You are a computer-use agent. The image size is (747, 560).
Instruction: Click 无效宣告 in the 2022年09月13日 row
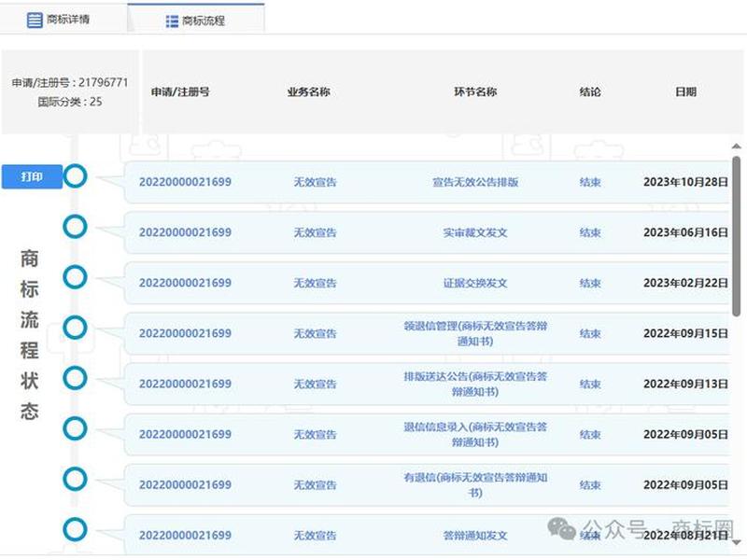tap(315, 384)
